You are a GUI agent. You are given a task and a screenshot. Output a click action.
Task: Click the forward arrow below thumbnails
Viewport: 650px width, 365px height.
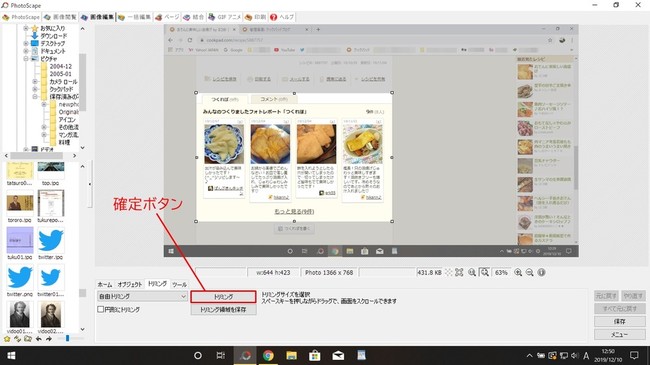(x=49, y=339)
